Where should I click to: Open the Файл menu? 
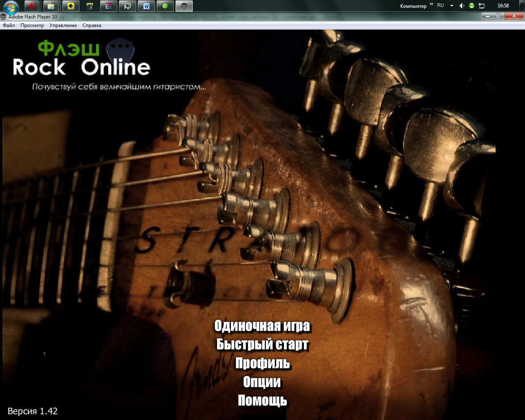pyautogui.click(x=9, y=25)
